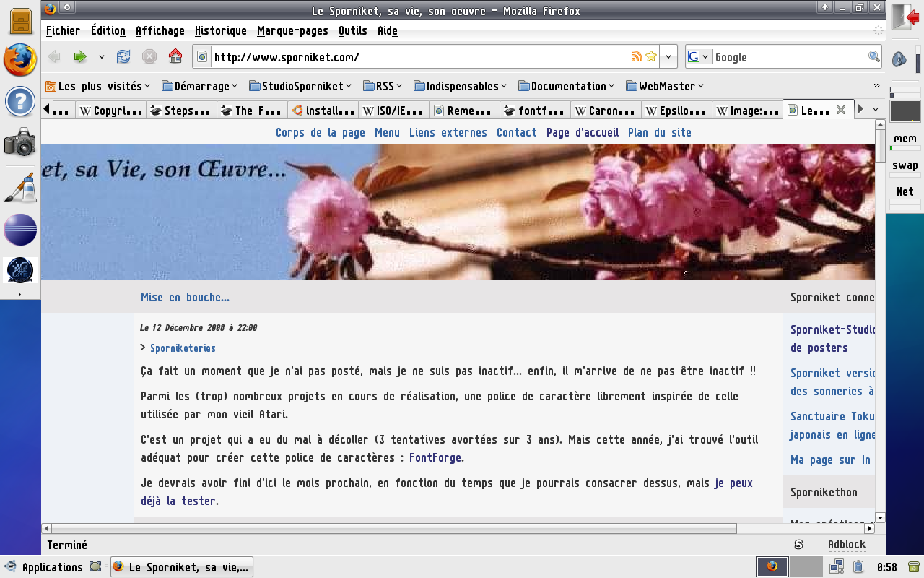Open the Aide menu
The height and width of the screenshot is (578, 924).
point(388,30)
